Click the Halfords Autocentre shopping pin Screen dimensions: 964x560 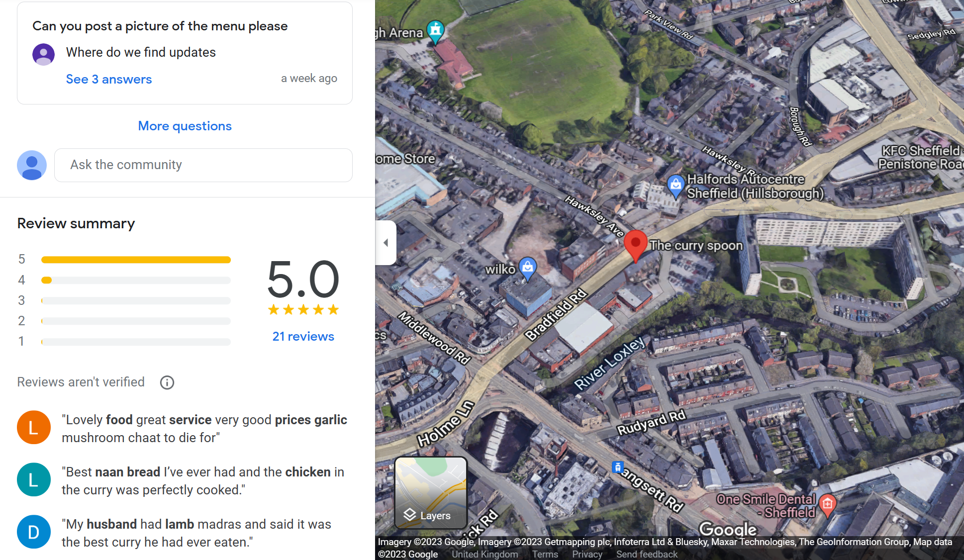tap(675, 187)
